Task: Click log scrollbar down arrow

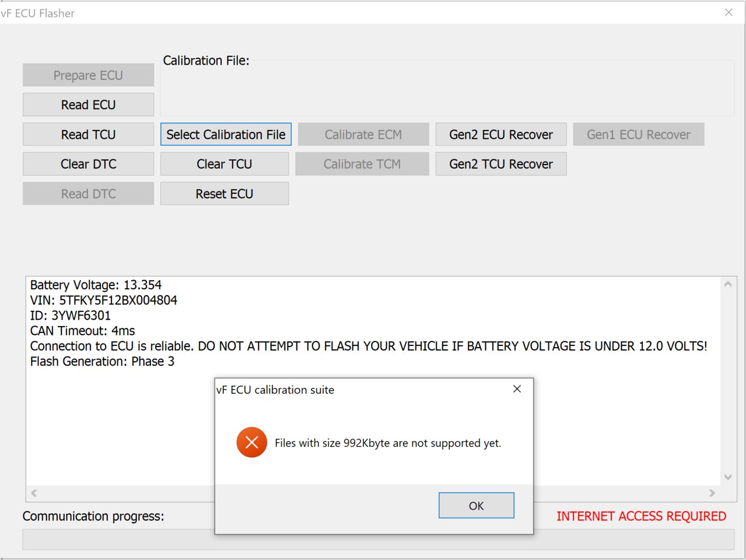Action: pyautogui.click(x=727, y=477)
